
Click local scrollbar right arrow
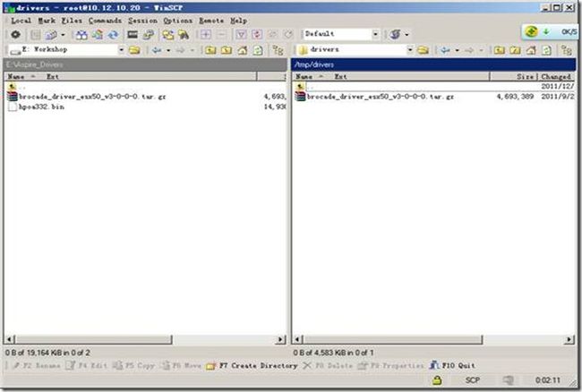point(281,339)
